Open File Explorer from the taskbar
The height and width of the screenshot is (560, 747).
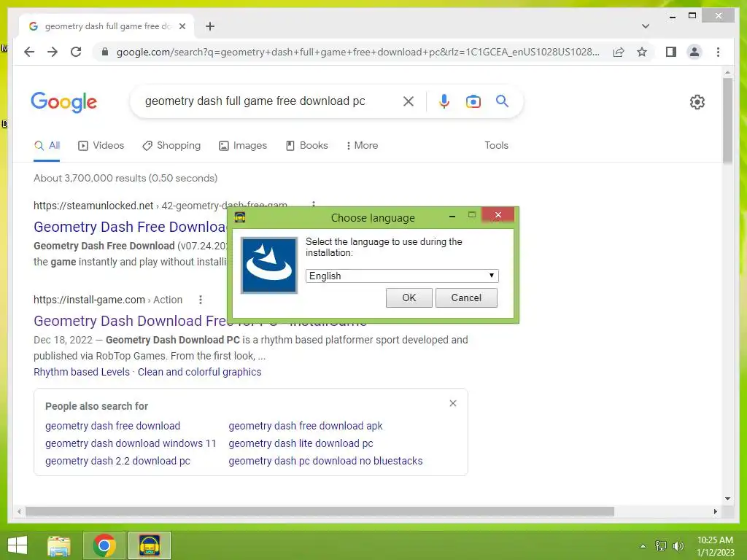coord(59,545)
